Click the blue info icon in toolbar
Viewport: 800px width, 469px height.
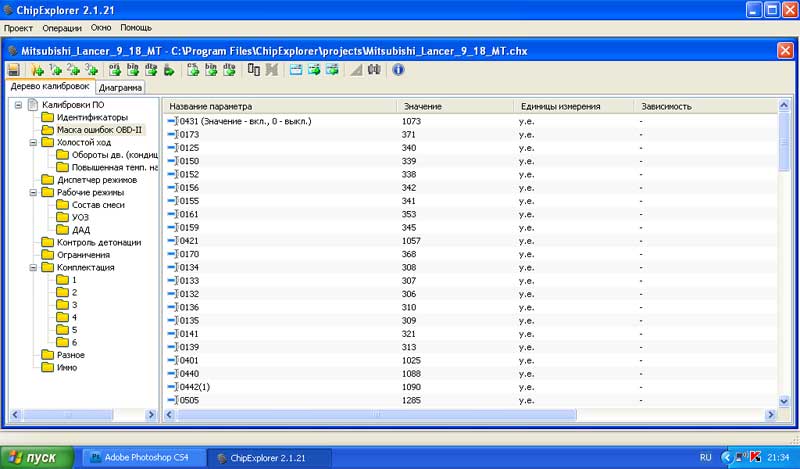(398, 70)
